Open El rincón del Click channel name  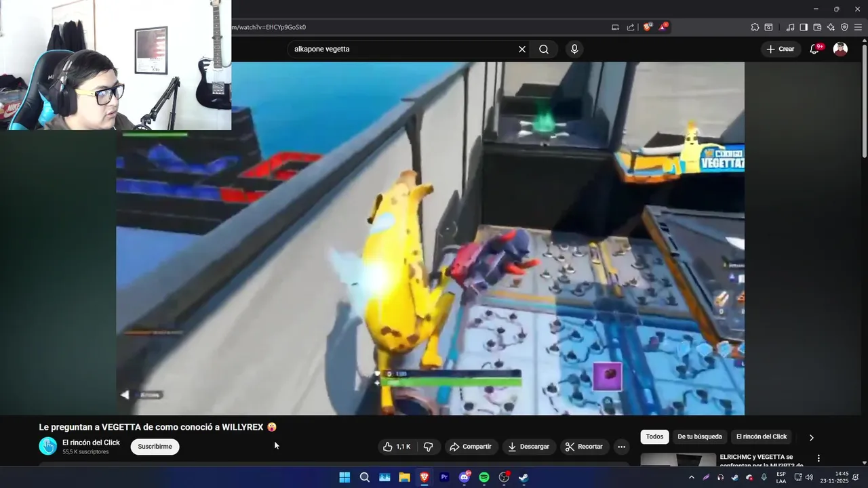click(x=91, y=443)
